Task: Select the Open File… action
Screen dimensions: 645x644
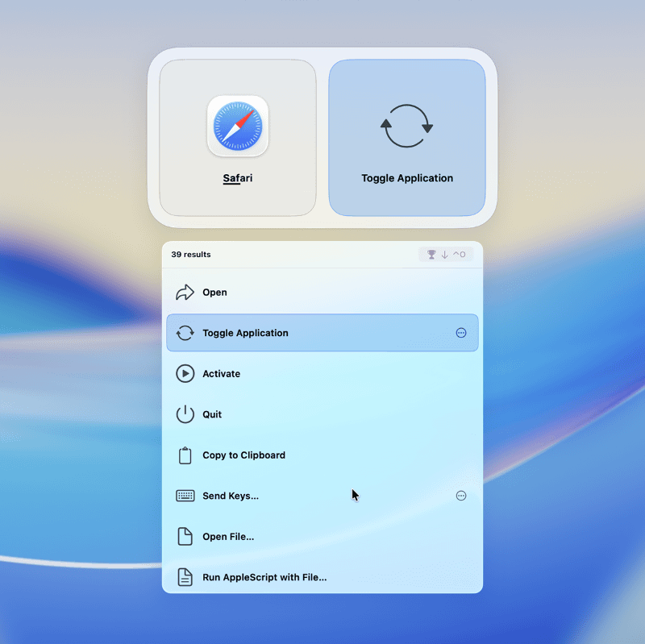Action: pyautogui.click(x=322, y=537)
